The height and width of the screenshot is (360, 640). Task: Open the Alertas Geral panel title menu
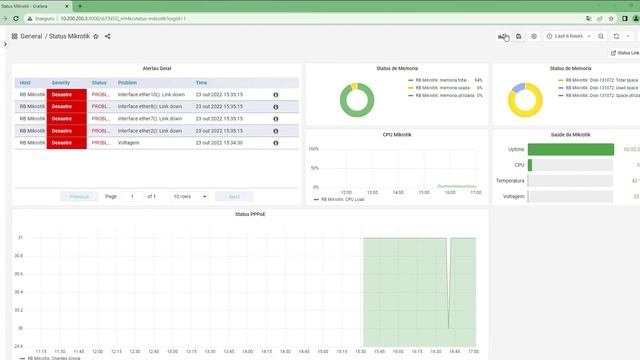(157, 69)
